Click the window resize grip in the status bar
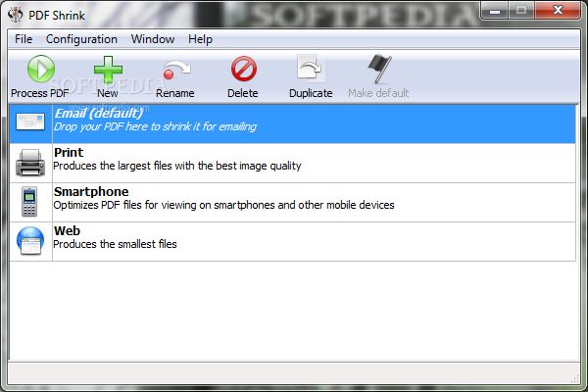This screenshot has width=588, height=392. (x=575, y=378)
